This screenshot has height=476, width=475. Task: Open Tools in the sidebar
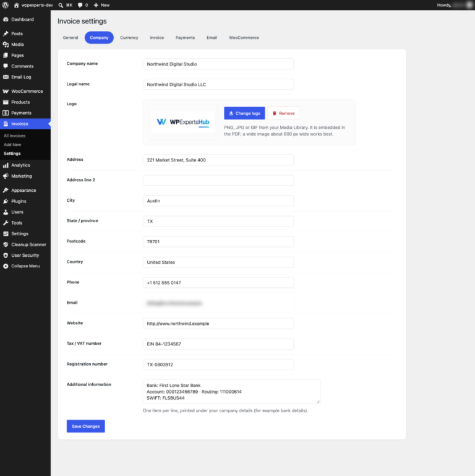(x=25, y=223)
